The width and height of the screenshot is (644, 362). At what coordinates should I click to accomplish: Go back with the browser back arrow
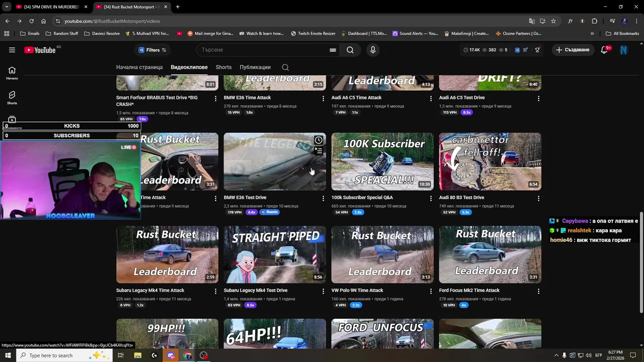(7, 21)
